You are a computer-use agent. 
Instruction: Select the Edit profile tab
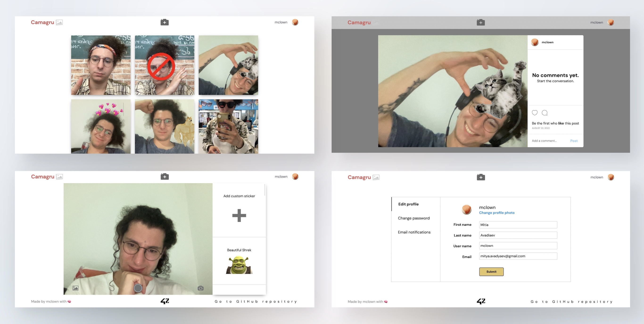pos(408,204)
